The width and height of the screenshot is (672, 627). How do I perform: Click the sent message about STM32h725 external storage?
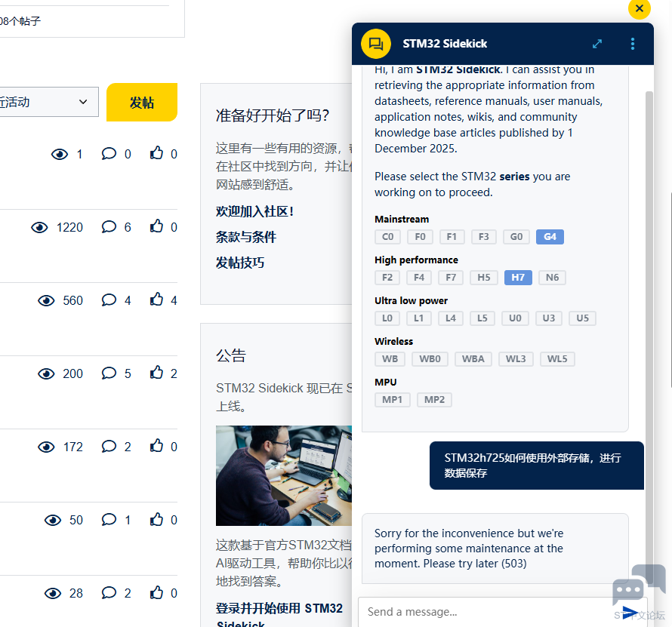coord(537,466)
